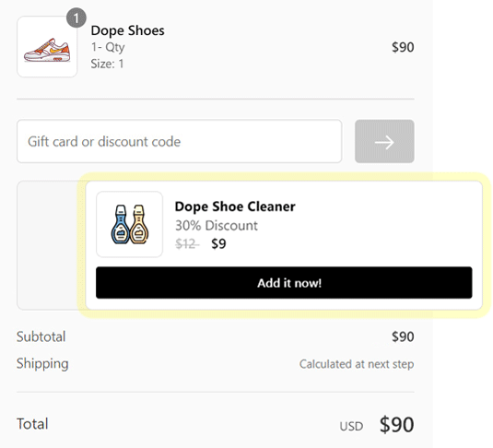Click the quantity badge on the shoe image

pyautogui.click(x=76, y=18)
